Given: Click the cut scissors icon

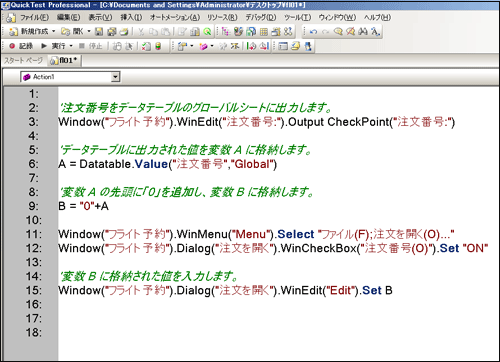Looking at the screenshot, I should (x=141, y=32).
